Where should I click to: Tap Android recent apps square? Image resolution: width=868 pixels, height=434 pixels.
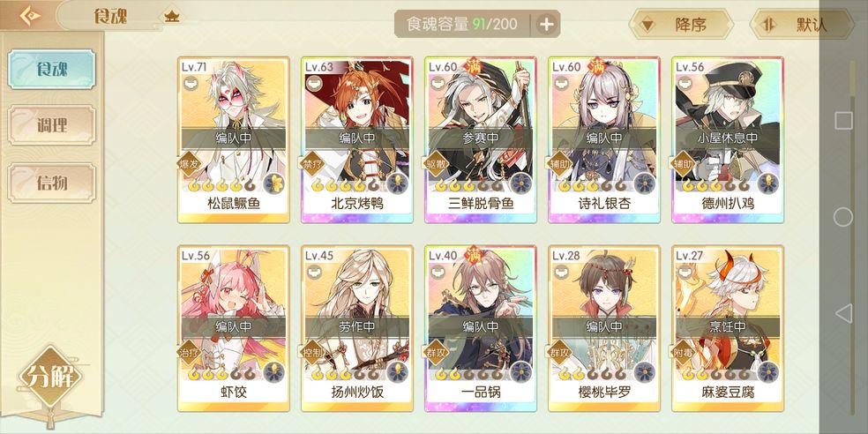(843, 120)
